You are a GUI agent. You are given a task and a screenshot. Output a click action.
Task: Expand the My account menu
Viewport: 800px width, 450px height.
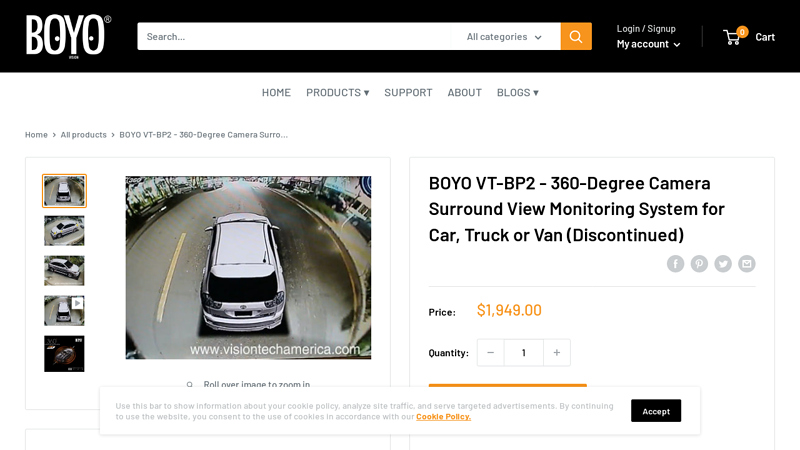pos(648,44)
